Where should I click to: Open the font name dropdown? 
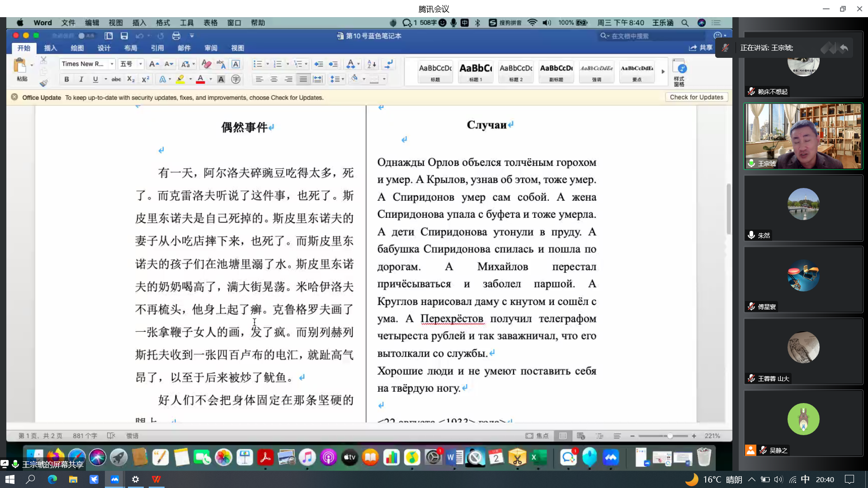(112, 64)
